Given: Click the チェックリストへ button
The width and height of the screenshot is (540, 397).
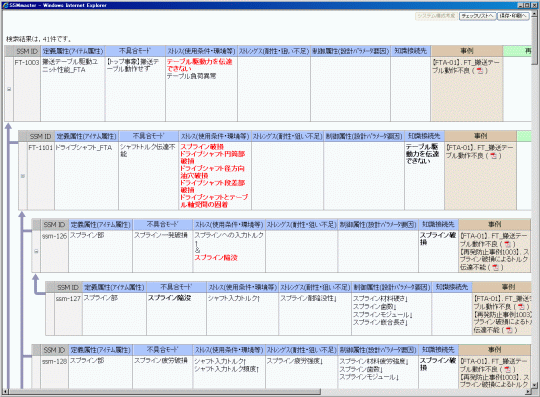Looking at the screenshot, I should 477,16.
